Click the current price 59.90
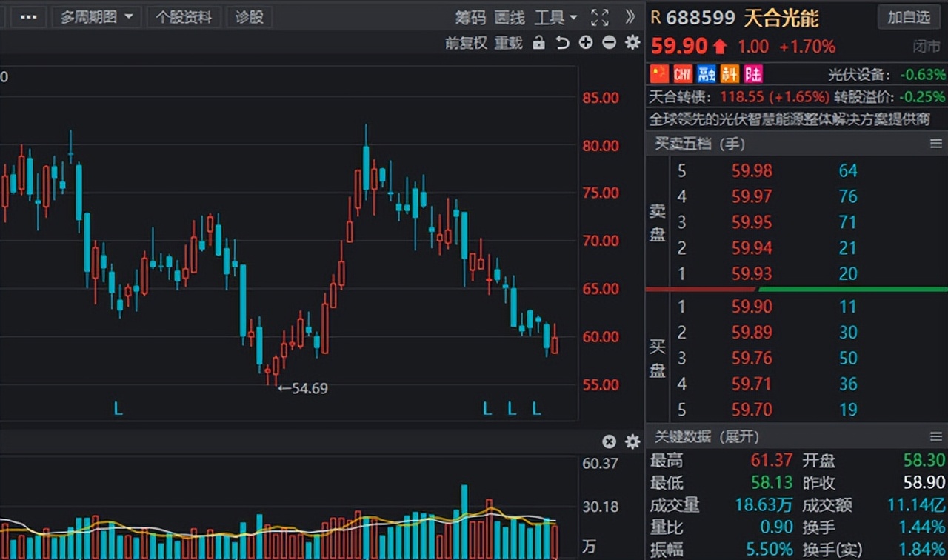This screenshot has width=948, height=560. [x=680, y=47]
